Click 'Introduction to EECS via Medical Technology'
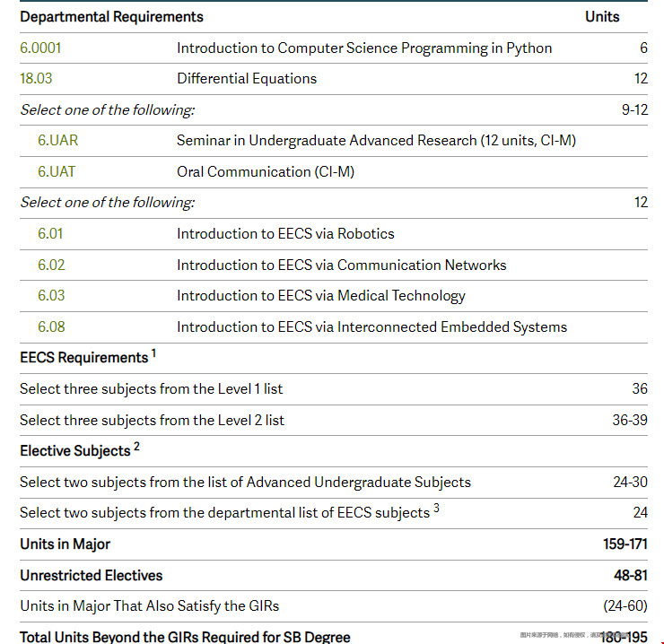This screenshot has width=664, height=644. (x=321, y=295)
